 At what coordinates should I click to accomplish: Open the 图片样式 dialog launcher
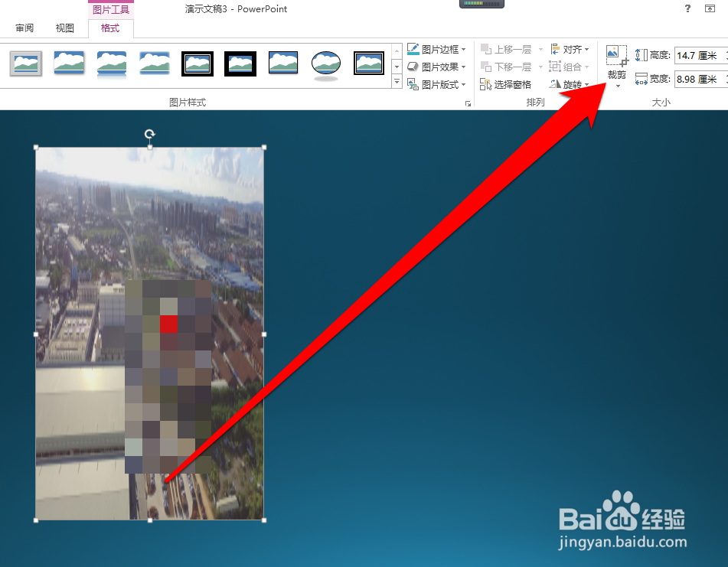(468, 103)
